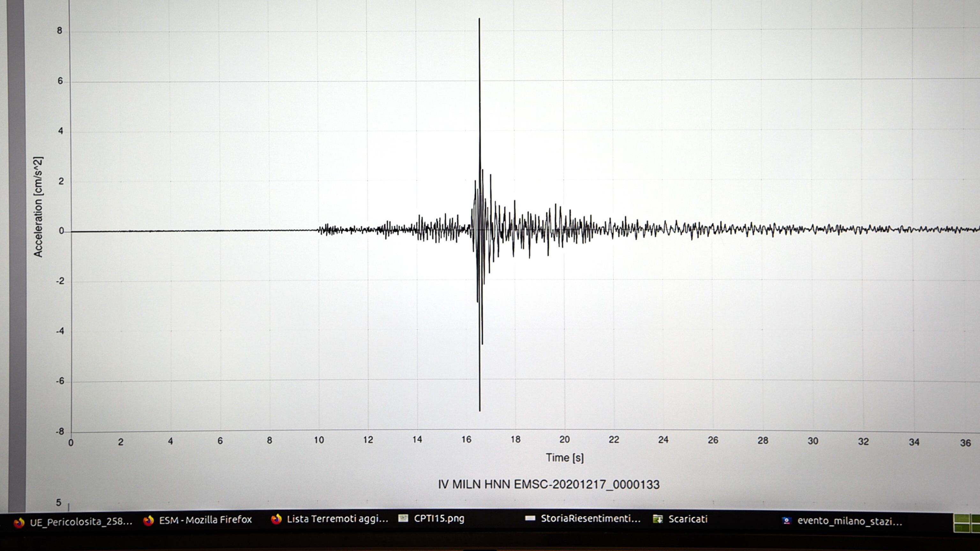Viewport: 980px width, 551px height.
Task: Click the Acceleration [cm/s^2] axis label
Action: pyautogui.click(x=38, y=207)
